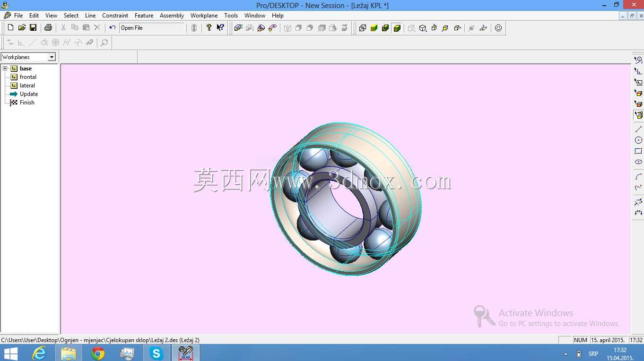Select the Select Constraints tool
This screenshot has height=361, width=644.
point(638,71)
